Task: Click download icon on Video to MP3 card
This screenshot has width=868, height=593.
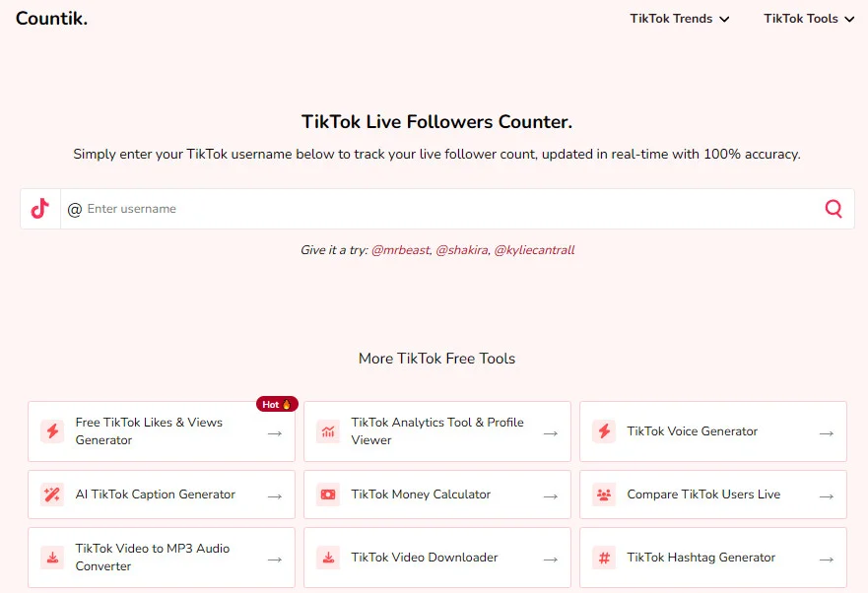Action: pyautogui.click(x=52, y=557)
